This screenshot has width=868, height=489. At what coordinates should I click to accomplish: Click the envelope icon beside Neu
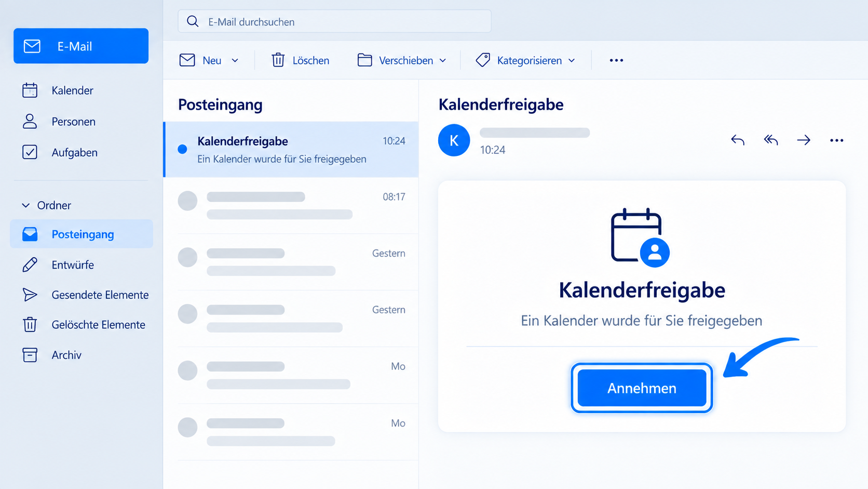(187, 60)
